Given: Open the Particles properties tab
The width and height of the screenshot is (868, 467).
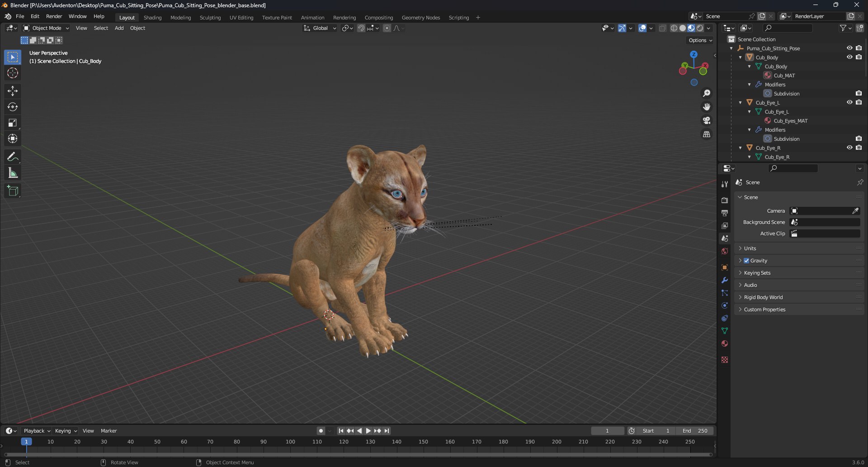Looking at the screenshot, I should (725, 293).
